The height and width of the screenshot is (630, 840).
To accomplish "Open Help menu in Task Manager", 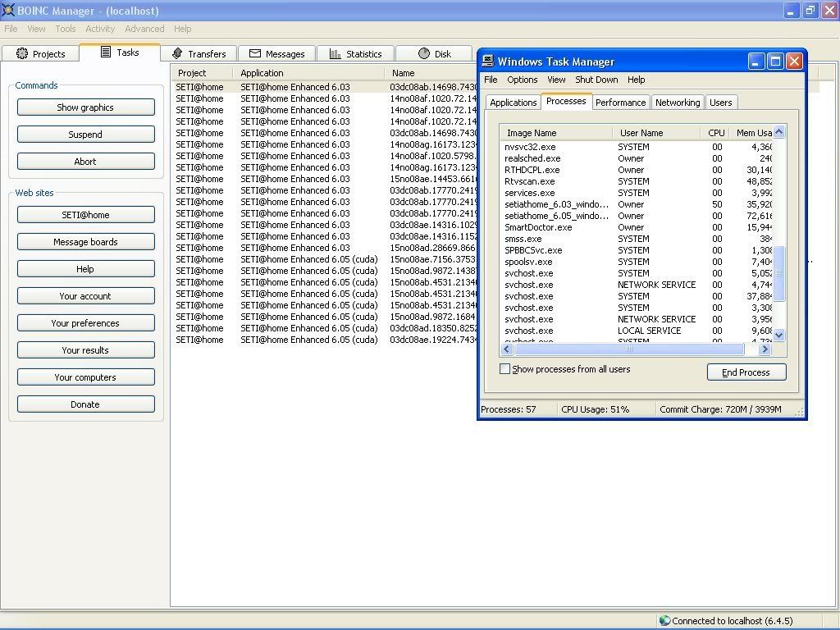I will [x=636, y=80].
